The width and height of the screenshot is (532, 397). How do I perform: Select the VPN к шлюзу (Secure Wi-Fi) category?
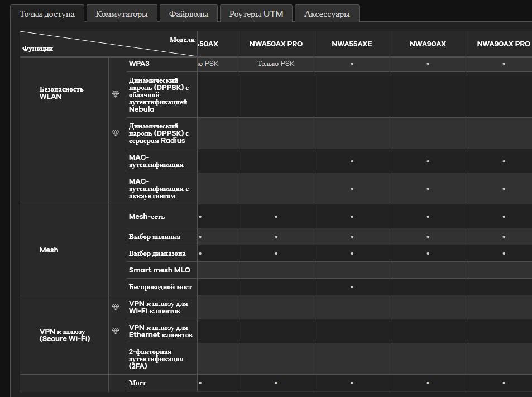point(65,335)
